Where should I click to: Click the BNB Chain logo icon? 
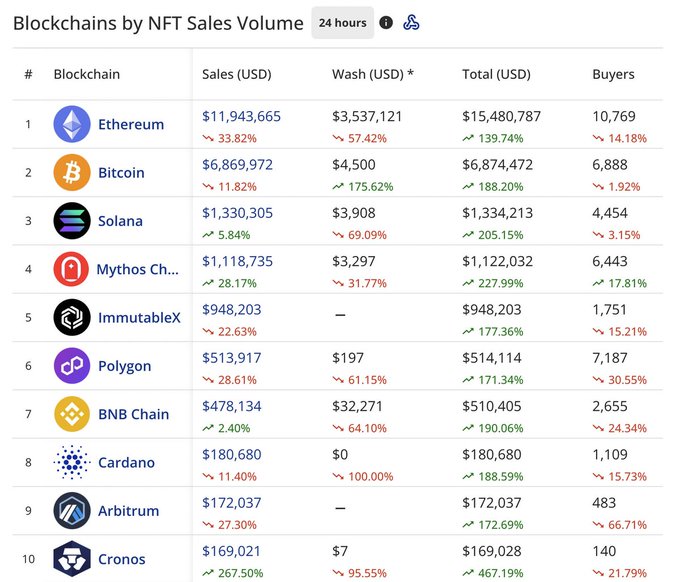tap(72, 414)
